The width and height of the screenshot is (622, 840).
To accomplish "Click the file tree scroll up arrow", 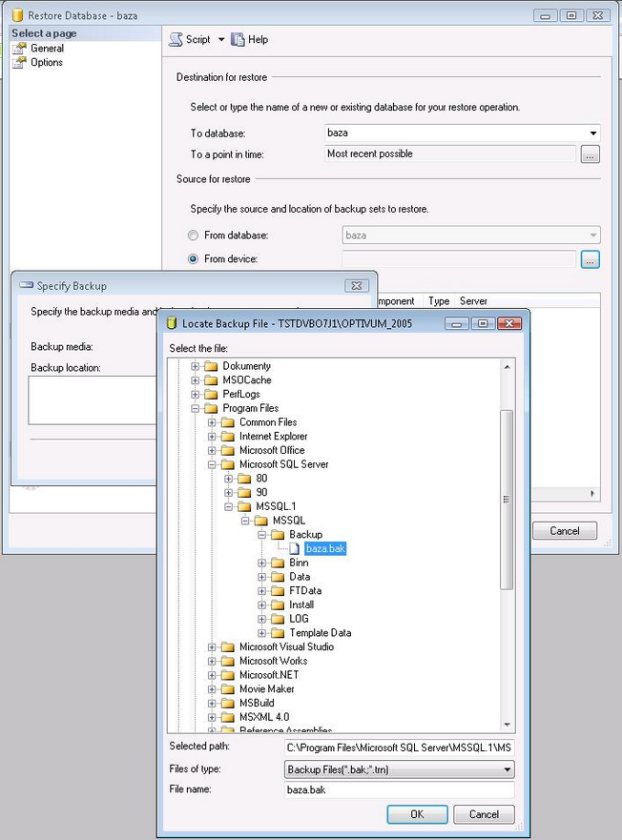I will pyautogui.click(x=507, y=367).
